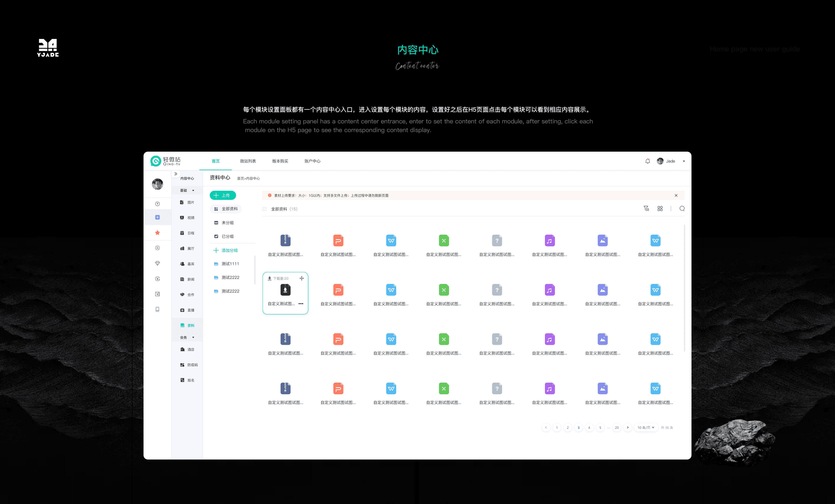Switch to grid view layout icon
This screenshot has width=835, height=504.
pos(660,209)
